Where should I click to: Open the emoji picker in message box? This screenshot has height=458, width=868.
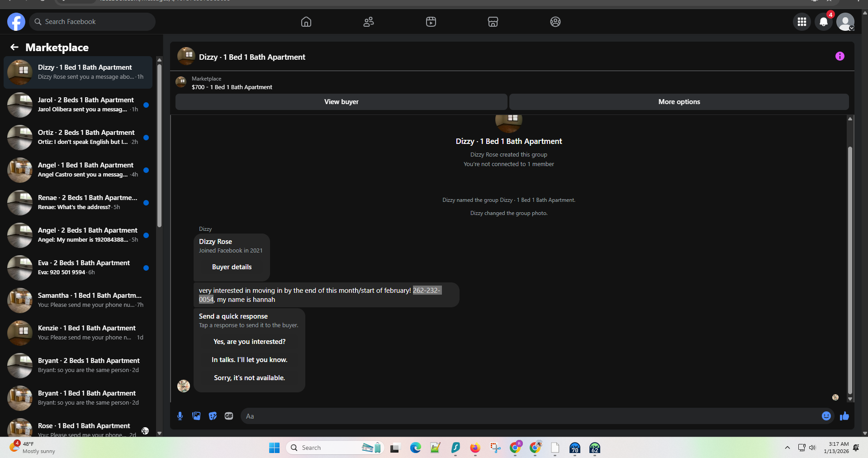826,416
